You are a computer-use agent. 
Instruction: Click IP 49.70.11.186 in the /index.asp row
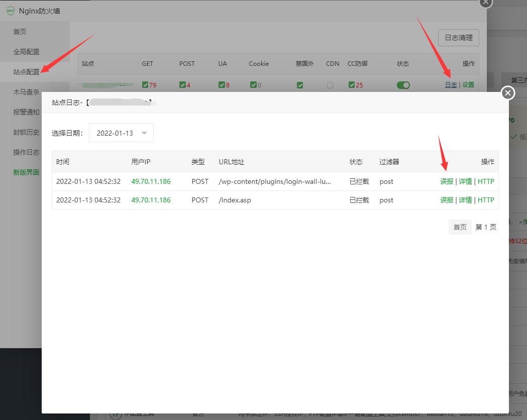[151, 200]
